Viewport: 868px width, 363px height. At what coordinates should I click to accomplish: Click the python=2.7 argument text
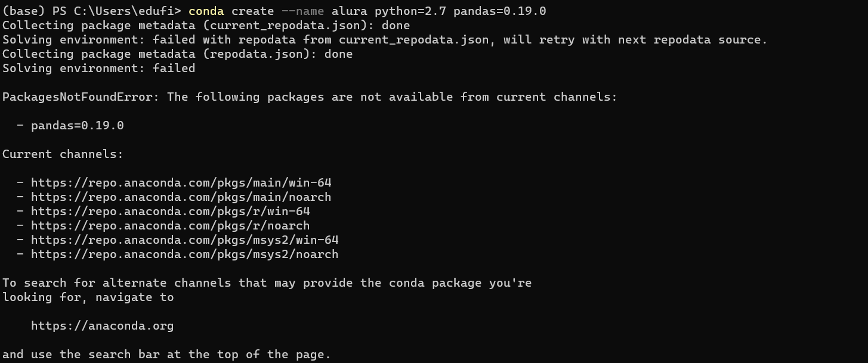(x=410, y=11)
